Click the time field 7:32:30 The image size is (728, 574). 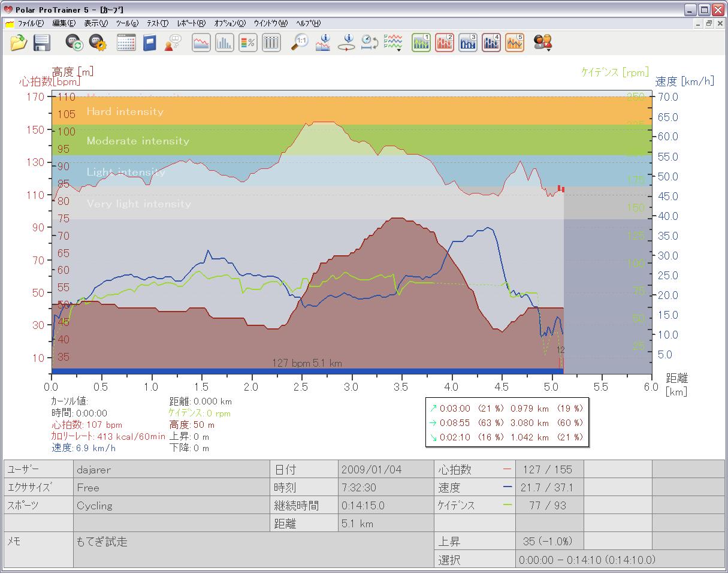386,488
